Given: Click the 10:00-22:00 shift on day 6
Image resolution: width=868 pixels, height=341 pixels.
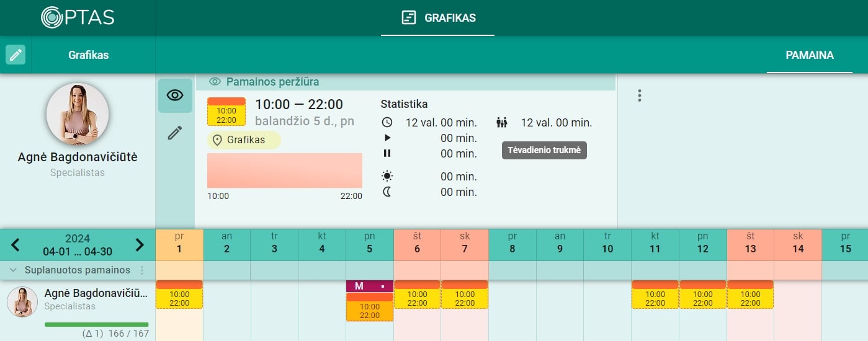Looking at the screenshot, I should click(418, 294).
